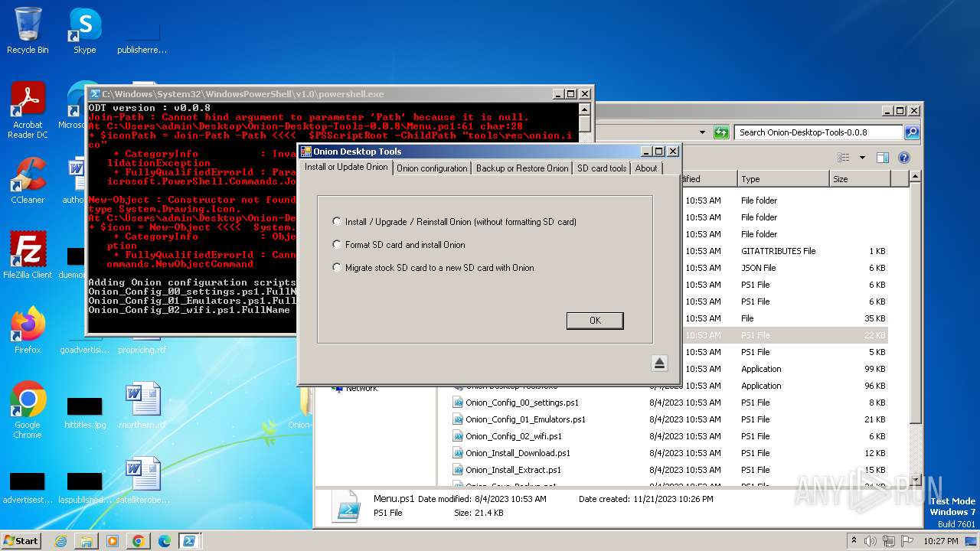This screenshot has width=980, height=551.
Task: Select Onion_Config_01_Emulators.ps1 file
Action: coord(525,419)
